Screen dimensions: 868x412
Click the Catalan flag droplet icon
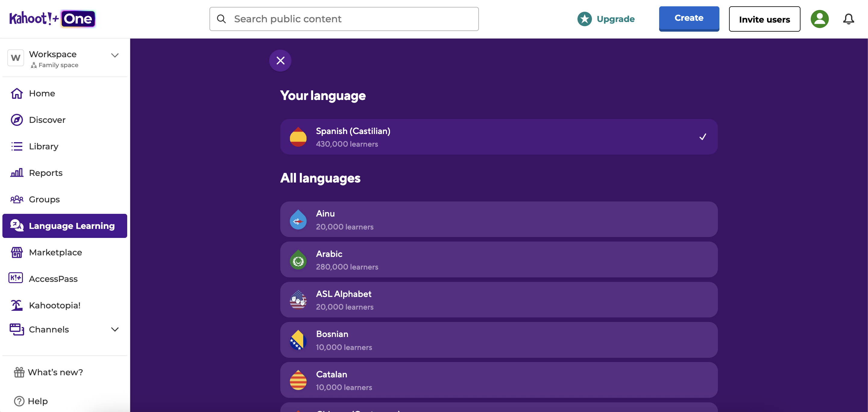[x=298, y=380]
